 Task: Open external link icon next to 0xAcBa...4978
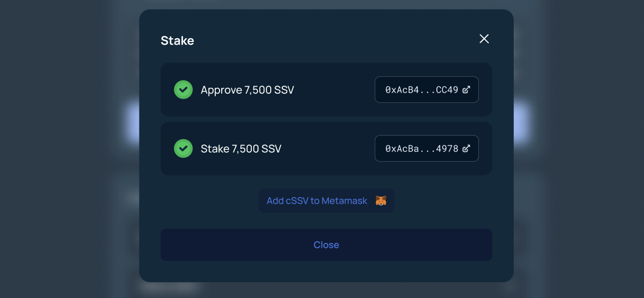[x=466, y=149]
